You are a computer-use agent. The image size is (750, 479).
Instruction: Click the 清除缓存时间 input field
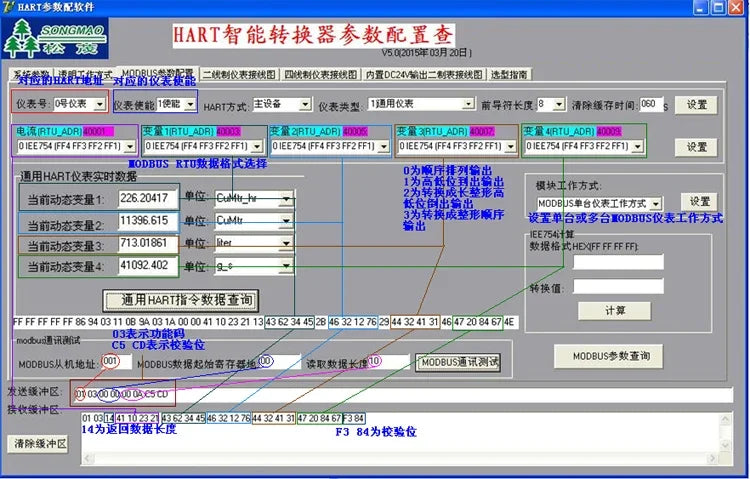pos(651,104)
